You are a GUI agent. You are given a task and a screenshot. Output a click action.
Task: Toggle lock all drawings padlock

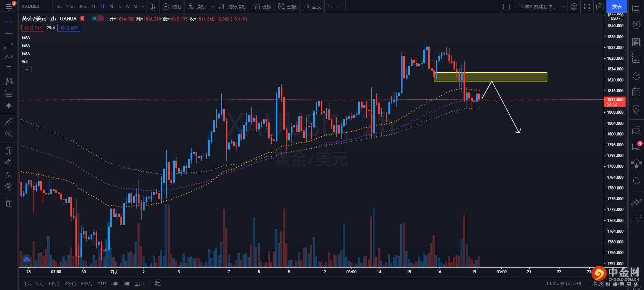[x=9, y=175]
